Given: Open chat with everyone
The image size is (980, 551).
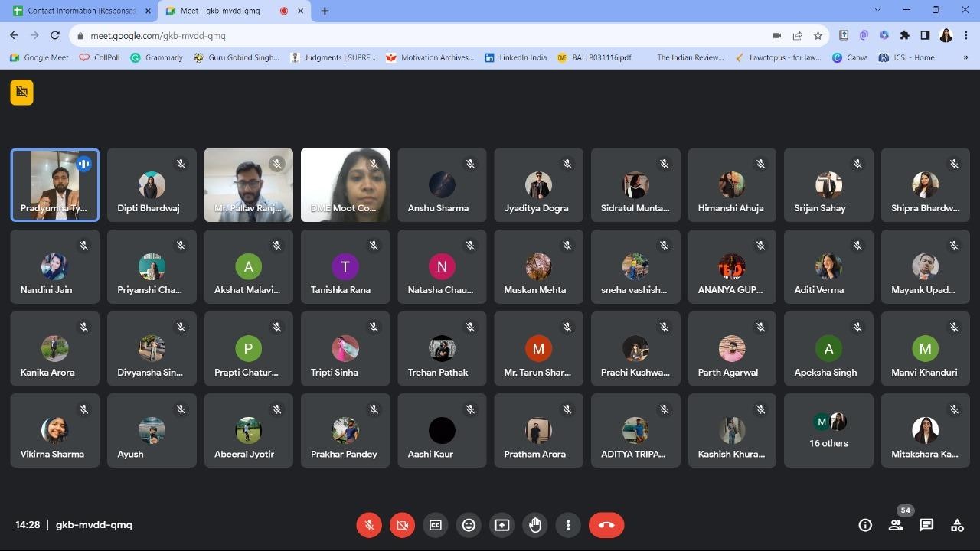Looking at the screenshot, I should pos(926,525).
